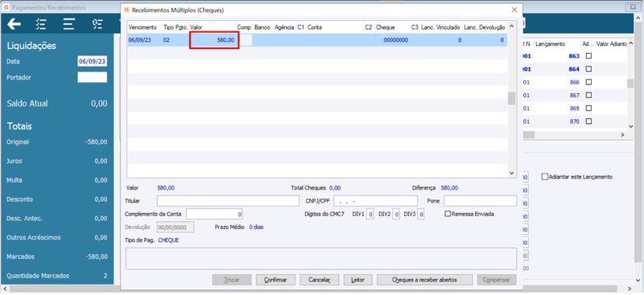Image resolution: width=644 pixels, height=295 pixels.
Task: Select the Valor cell showing 580,00
Action: (213, 40)
